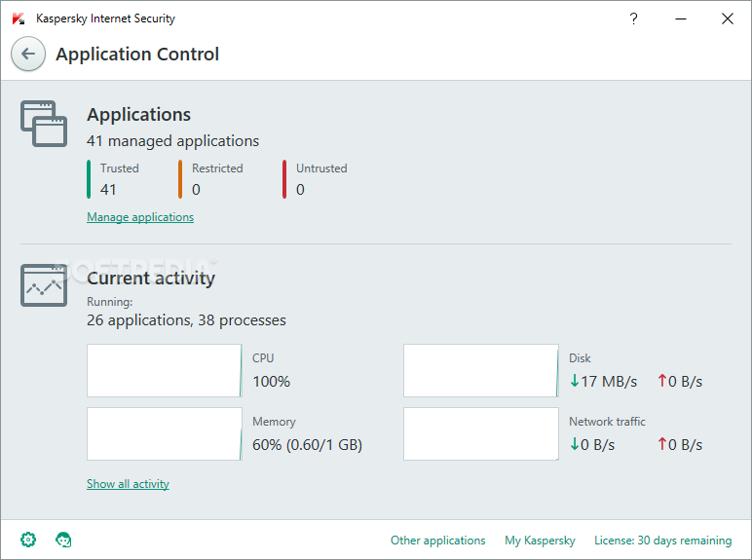Image resolution: width=752 pixels, height=560 pixels.
Task: Click the CPU usage graph
Action: pyautogui.click(x=165, y=371)
